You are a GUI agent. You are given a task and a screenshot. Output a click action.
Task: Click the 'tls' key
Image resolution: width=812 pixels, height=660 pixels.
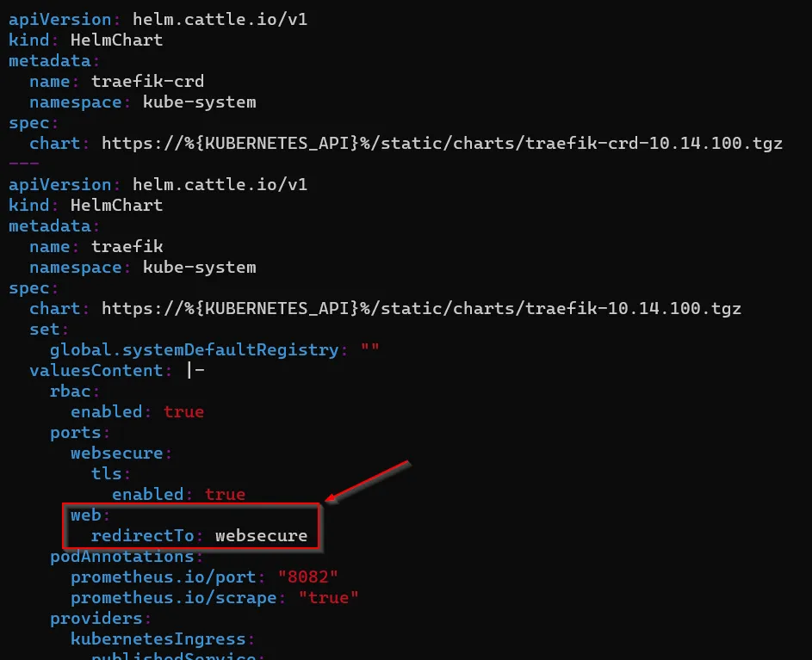coord(107,473)
